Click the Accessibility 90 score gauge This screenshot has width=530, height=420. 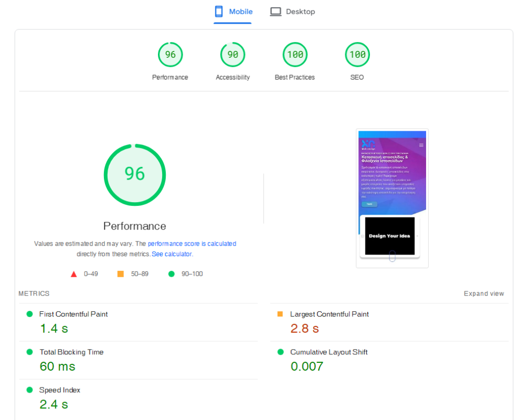point(232,55)
